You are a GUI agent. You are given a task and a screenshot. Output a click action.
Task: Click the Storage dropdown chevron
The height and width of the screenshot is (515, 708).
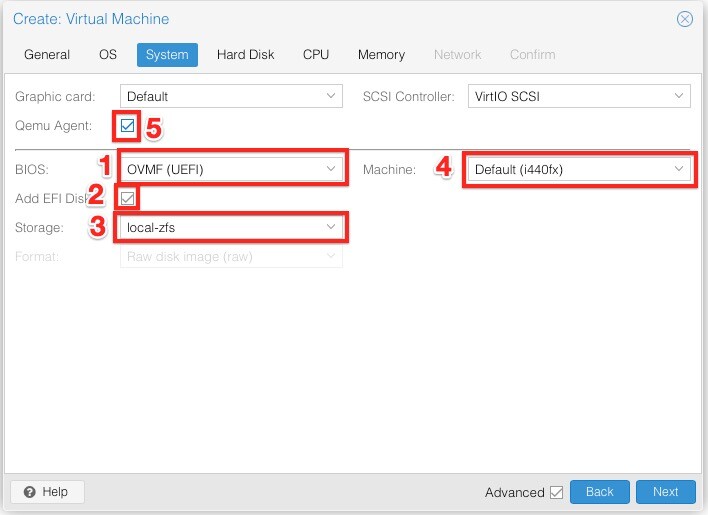[x=331, y=227]
